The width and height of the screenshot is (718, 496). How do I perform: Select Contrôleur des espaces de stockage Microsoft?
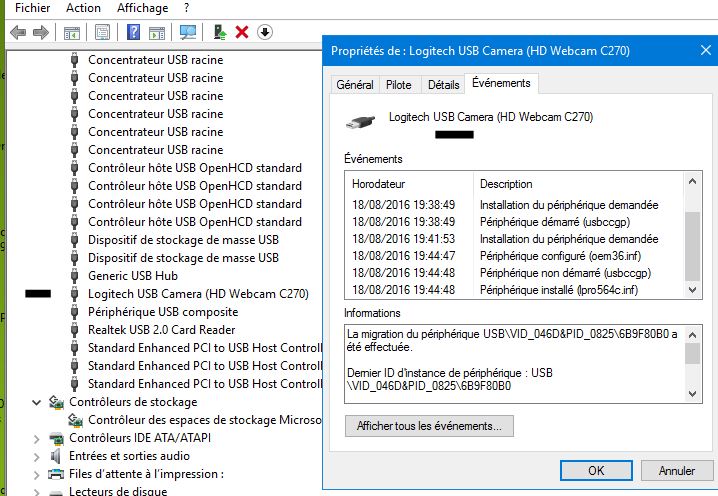205,420
